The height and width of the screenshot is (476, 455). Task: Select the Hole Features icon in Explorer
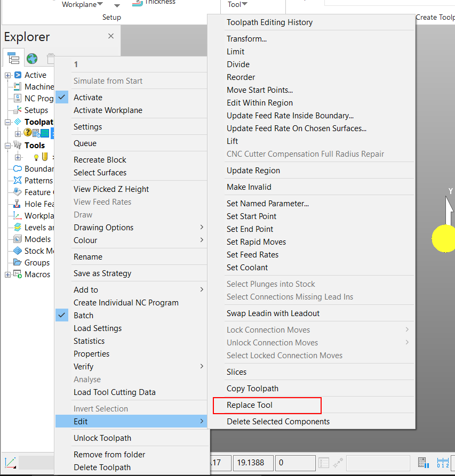point(16,204)
